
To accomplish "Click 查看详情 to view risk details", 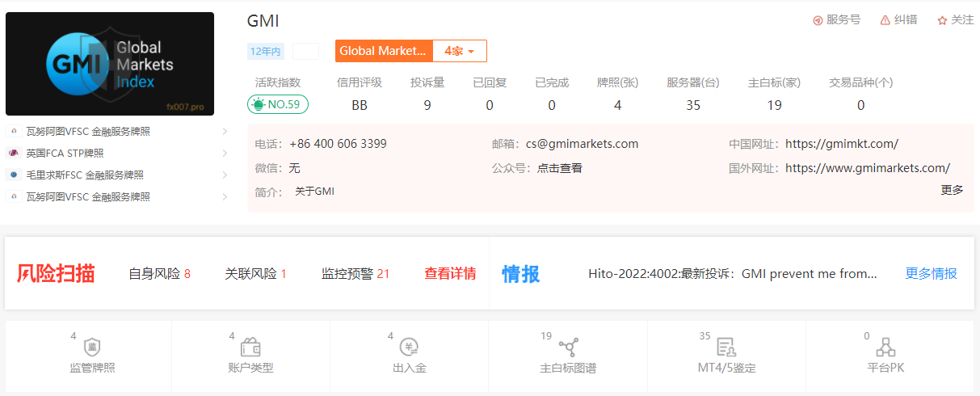I will [450, 274].
